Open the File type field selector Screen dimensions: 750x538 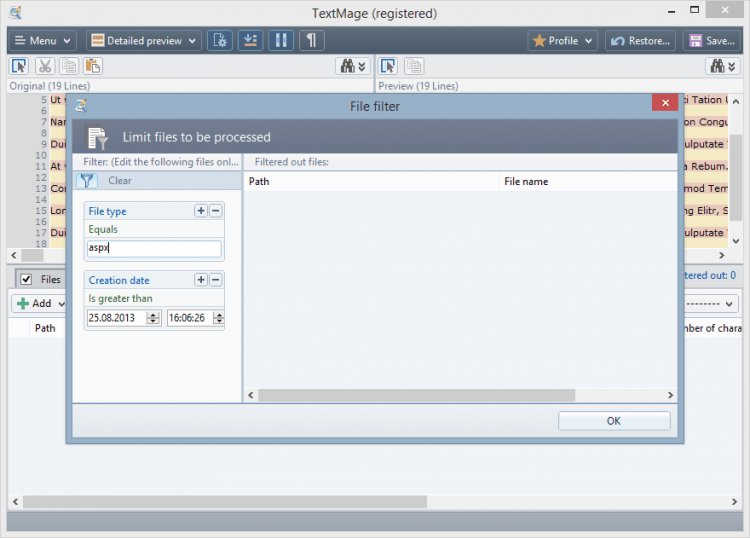tap(108, 211)
